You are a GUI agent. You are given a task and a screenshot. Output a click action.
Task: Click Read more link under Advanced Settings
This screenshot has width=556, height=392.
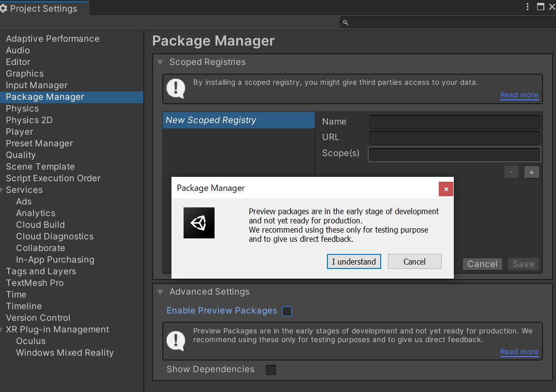coord(519,352)
